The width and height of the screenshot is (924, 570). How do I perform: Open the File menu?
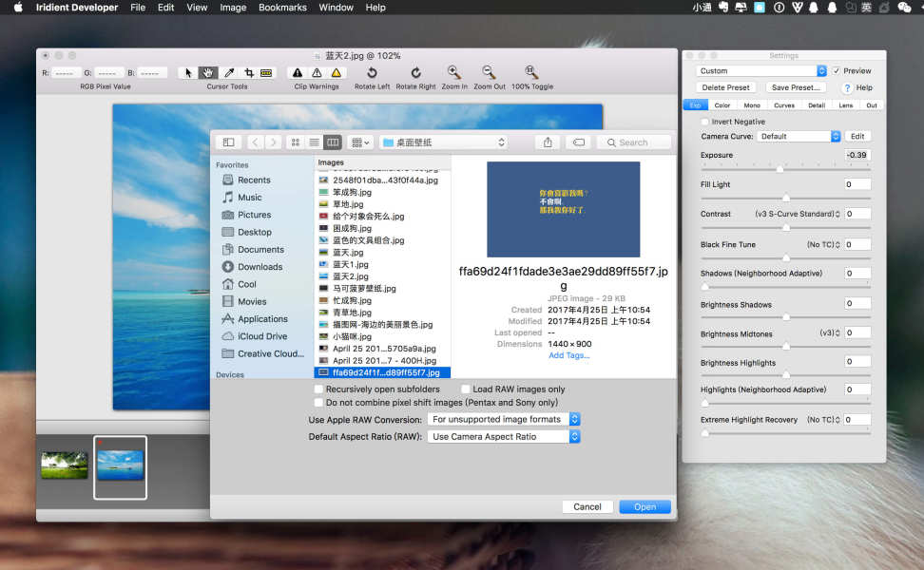tap(138, 7)
